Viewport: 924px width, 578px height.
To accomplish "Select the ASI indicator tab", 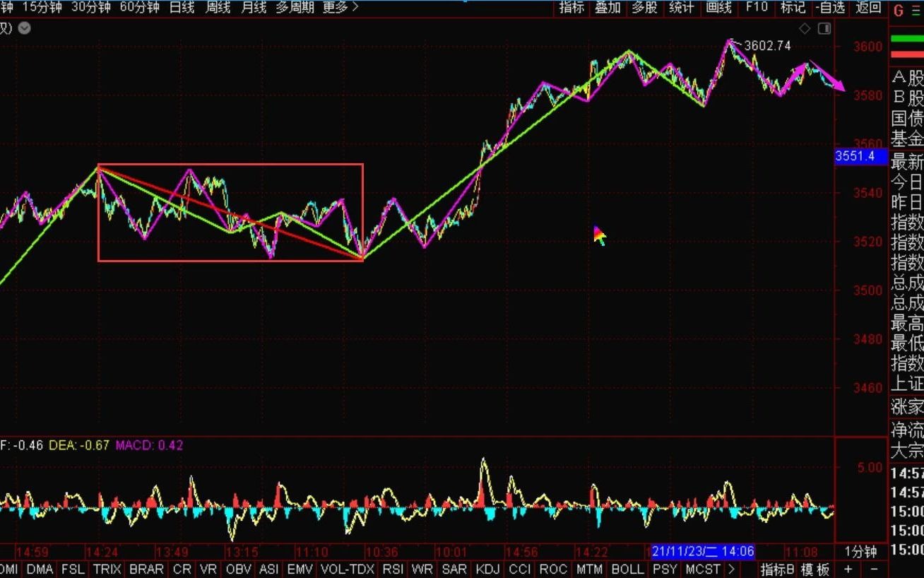I will [269, 570].
